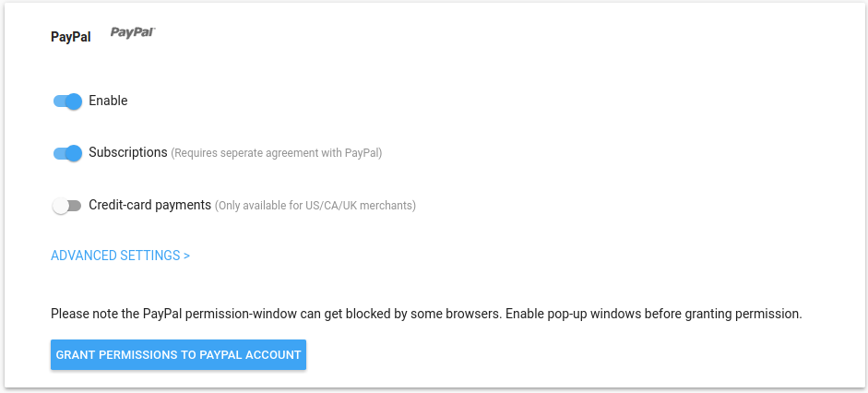Click the bold PayPal heading text
This screenshot has width=868, height=393.
pyautogui.click(x=71, y=38)
